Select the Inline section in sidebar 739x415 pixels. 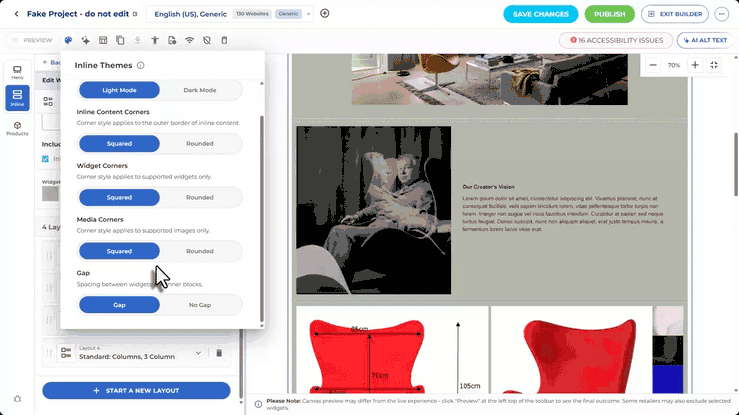click(x=17, y=98)
